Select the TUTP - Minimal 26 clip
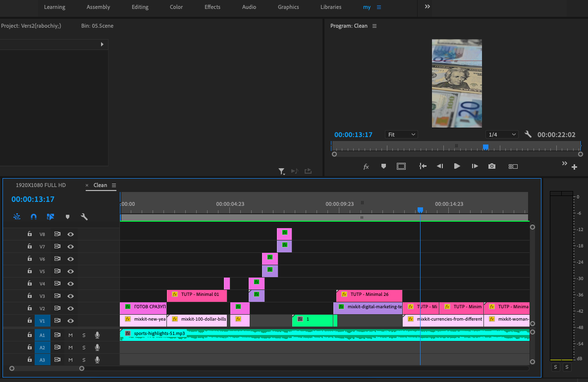Screen dimensions: 588x382 pos(370,295)
